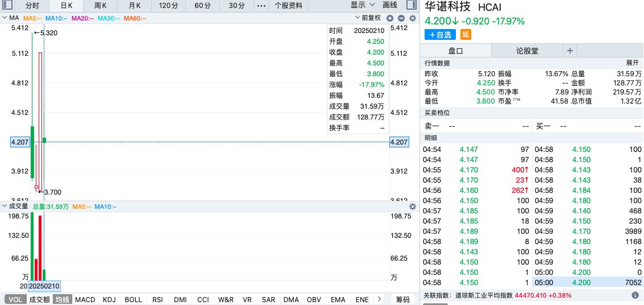Zoom out chart with minus icon
This screenshot has height=305, width=644.
[401, 18]
